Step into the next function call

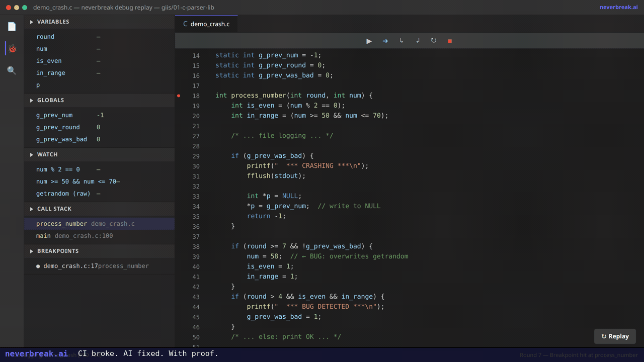click(x=401, y=41)
